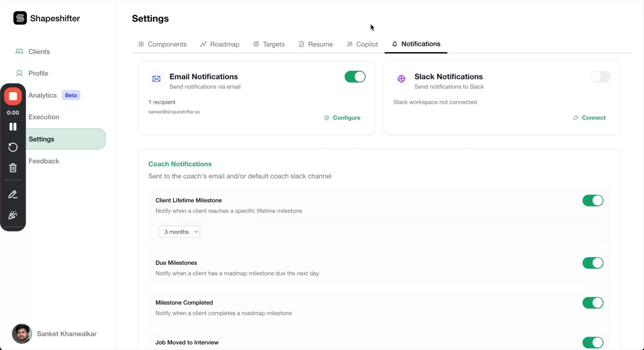Open Profile from the sidebar

point(38,73)
